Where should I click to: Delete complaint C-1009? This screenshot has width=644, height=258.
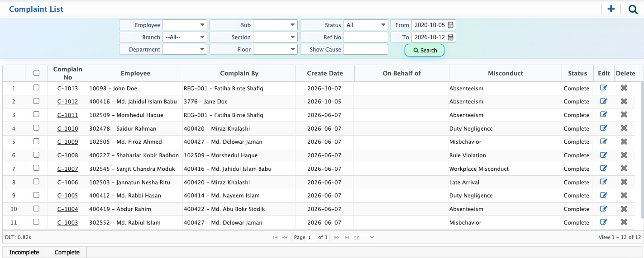[624, 141]
